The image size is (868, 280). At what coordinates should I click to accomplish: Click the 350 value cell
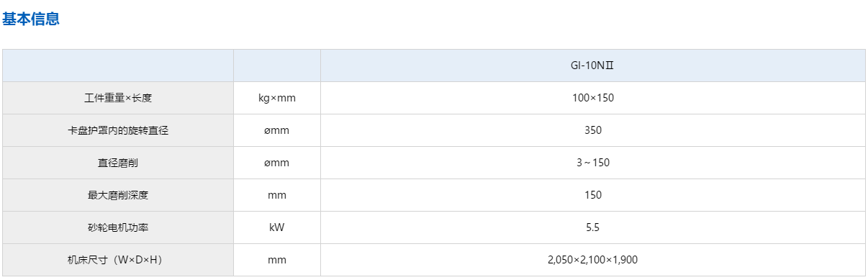593,130
